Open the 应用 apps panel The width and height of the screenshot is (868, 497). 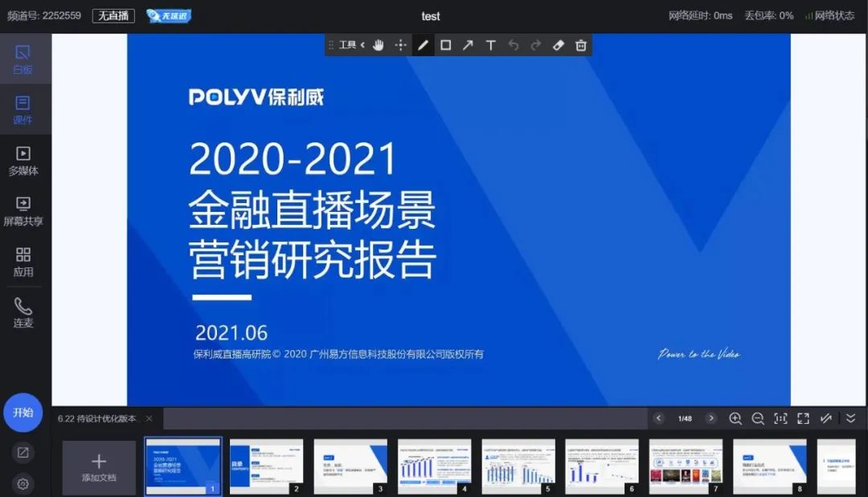[23, 262]
